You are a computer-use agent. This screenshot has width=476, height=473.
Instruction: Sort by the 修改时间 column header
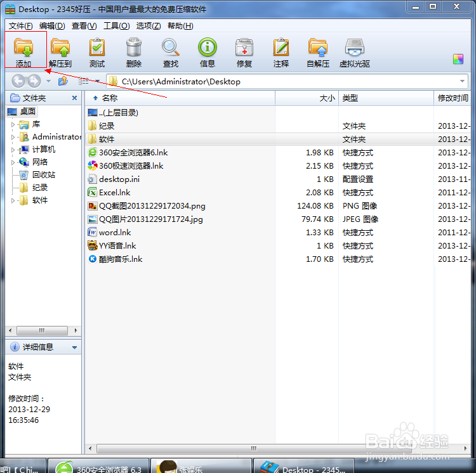click(x=453, y=98)
